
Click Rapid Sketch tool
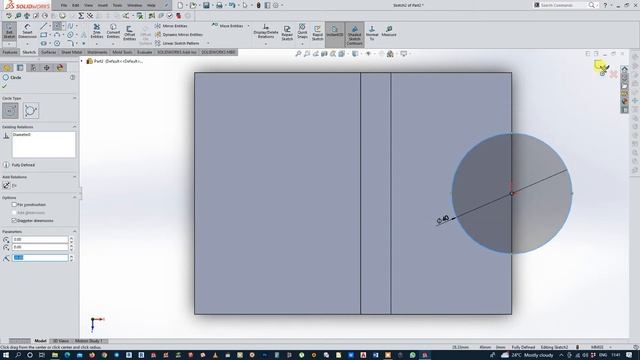click(x=318, y=33)
